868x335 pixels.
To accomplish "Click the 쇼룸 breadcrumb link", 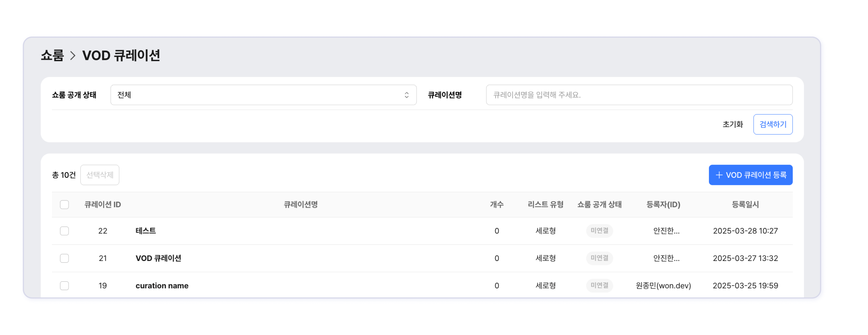I will coord(52,55).
